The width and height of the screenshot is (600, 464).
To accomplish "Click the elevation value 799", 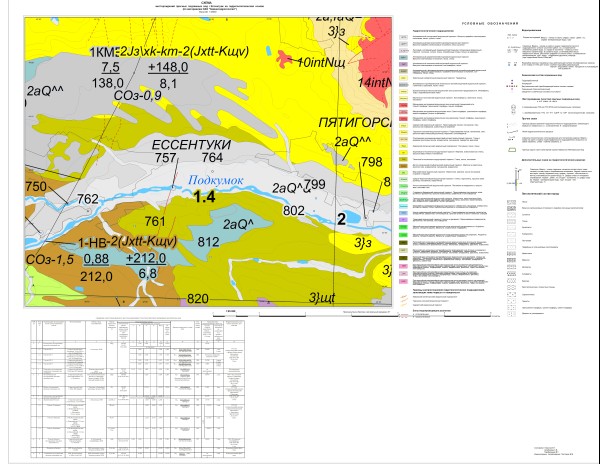I will click(315, 184).
